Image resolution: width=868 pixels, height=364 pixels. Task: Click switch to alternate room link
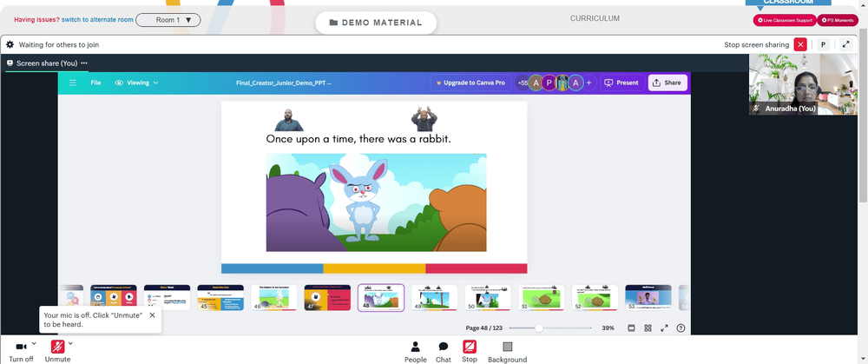(x=97, y=20)
